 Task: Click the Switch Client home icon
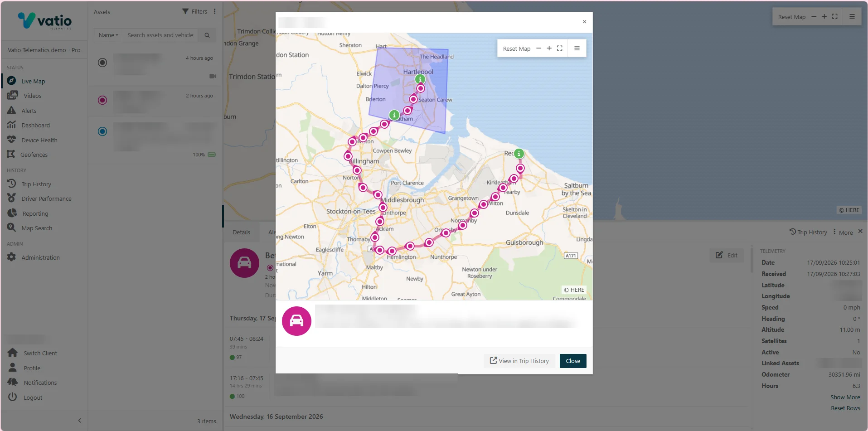pos(13,353)
